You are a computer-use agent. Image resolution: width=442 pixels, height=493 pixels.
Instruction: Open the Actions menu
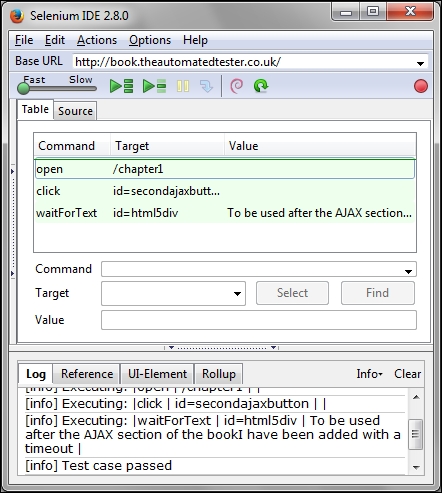[97, 40]
